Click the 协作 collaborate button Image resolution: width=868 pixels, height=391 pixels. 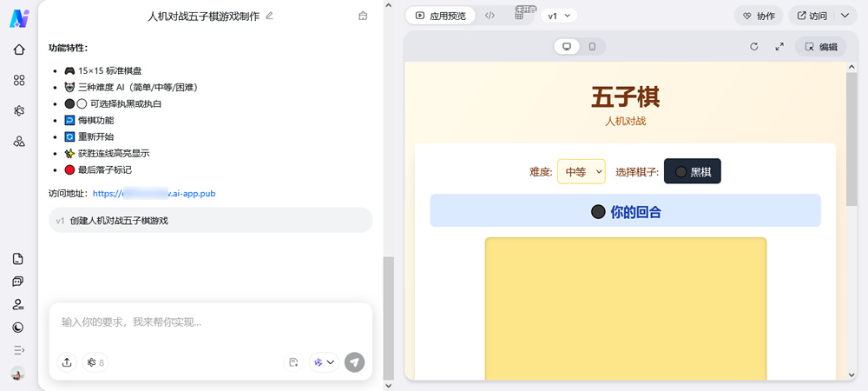pyautogui.click(x=758, y=16)
